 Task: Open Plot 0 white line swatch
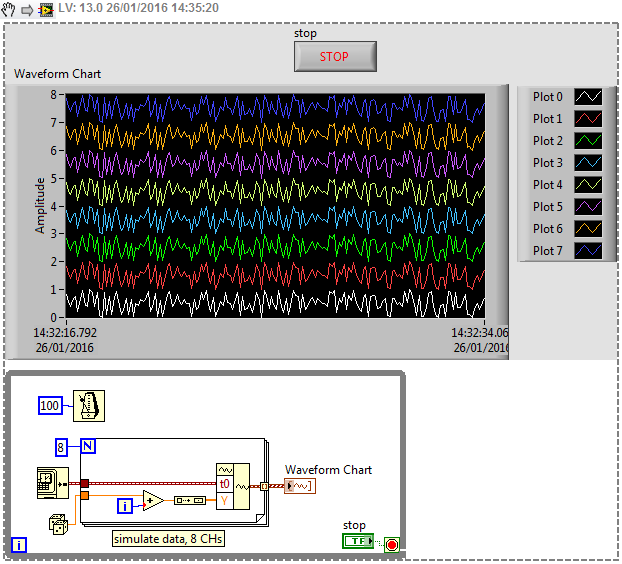tap(588, 96)
